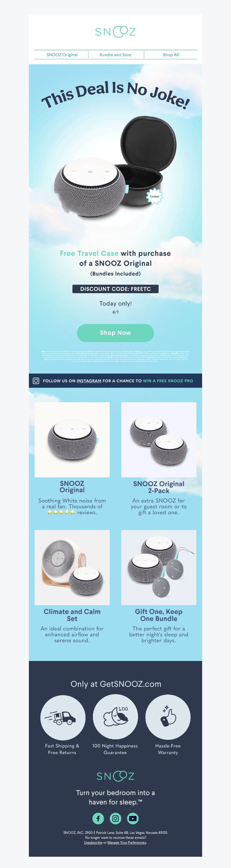Click the Instagram icon in the follow banner
Screen dimensions: 231x868
pos(36,381)
